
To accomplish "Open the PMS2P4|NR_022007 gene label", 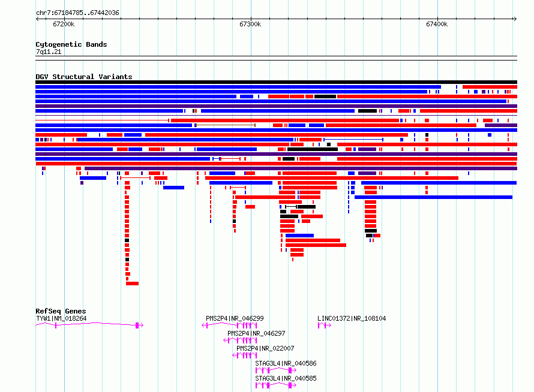I will [x=265, y=348].
